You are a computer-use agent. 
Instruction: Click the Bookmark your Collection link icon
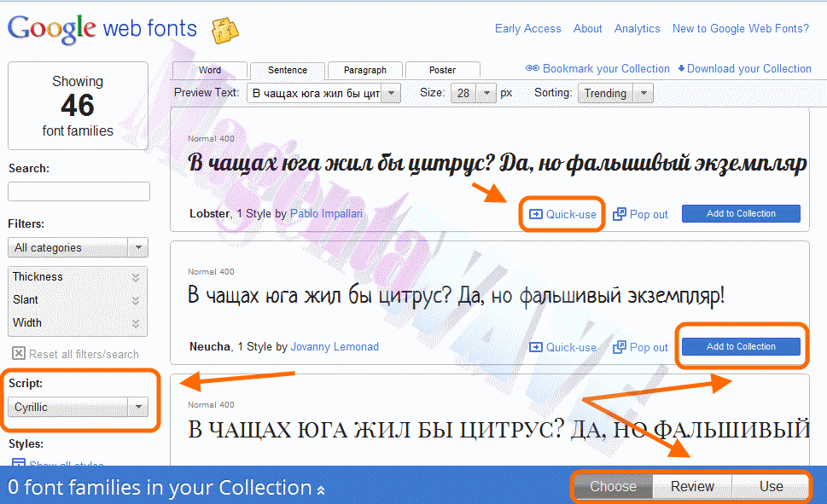tap(533, 68)
